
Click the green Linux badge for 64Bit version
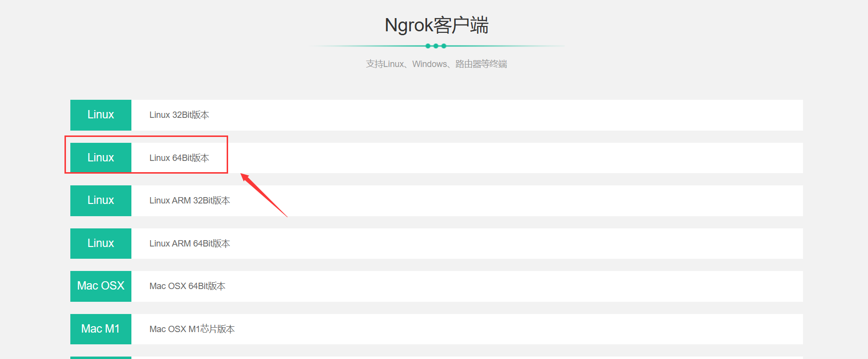(x=101, y=157)
